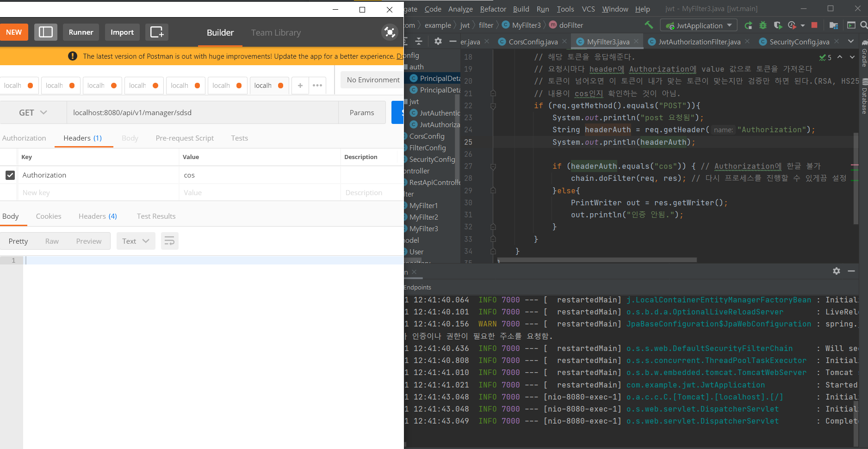Select MyFilter2 in project tree
Image resolution: width=868 pixels, height=449 pixels.
coord(423,217)
